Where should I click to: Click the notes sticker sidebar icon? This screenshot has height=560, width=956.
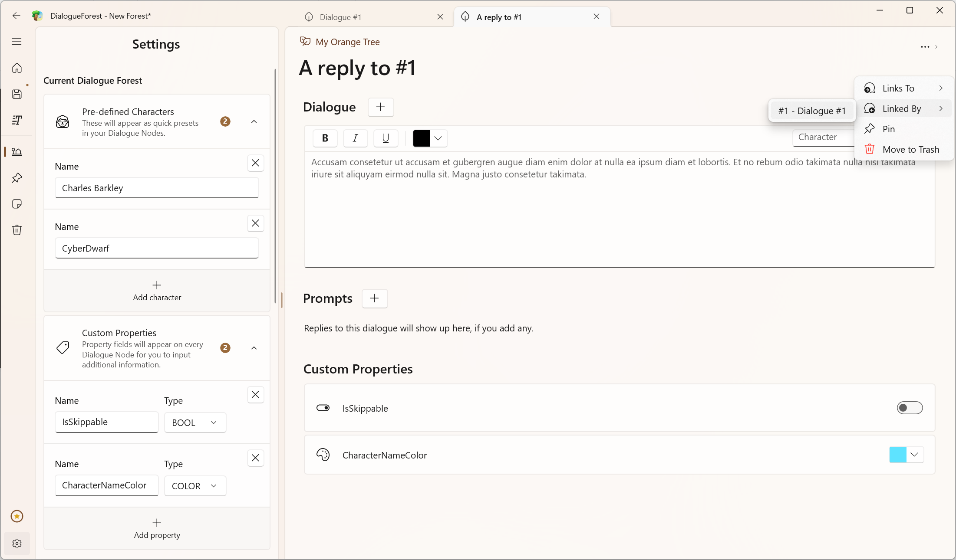pyautogui.click(x=17, y=204)
